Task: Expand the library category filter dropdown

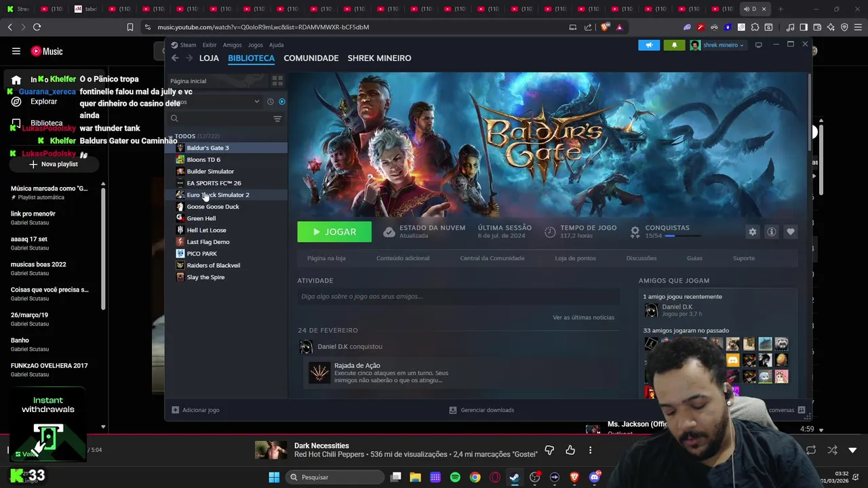Action: tap(256, 102)
